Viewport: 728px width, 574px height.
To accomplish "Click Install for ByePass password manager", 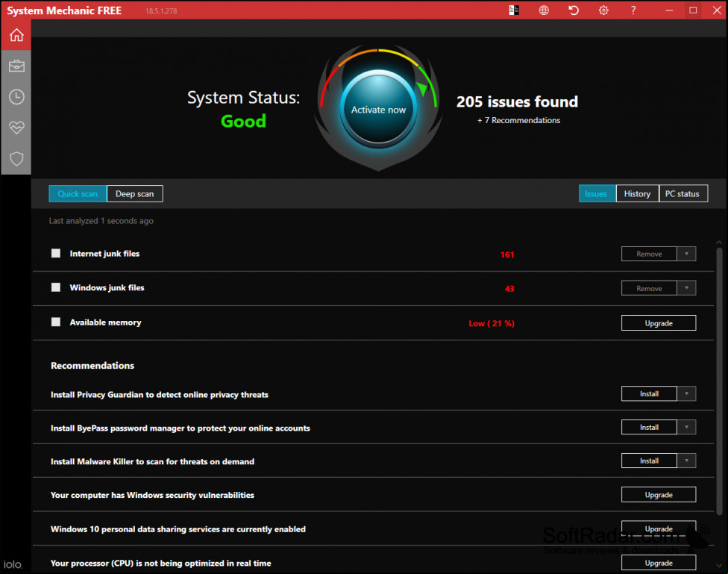I will (x=649, y=427).
